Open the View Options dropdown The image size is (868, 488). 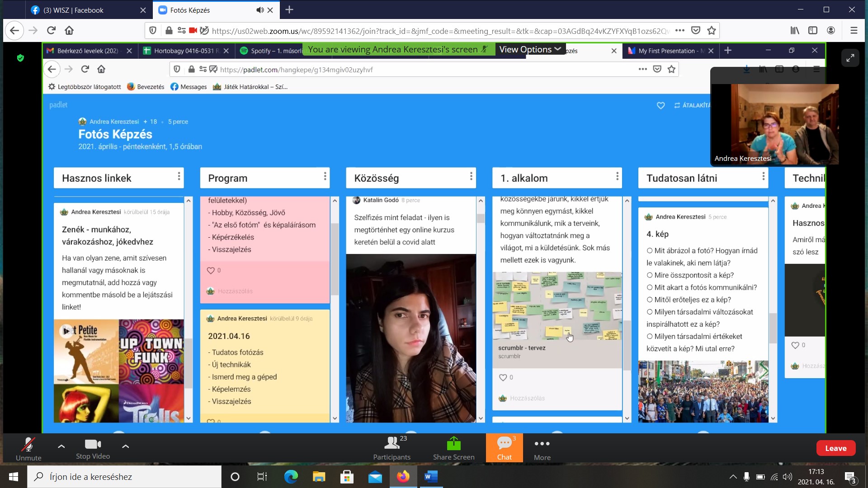tap(530, 49)
